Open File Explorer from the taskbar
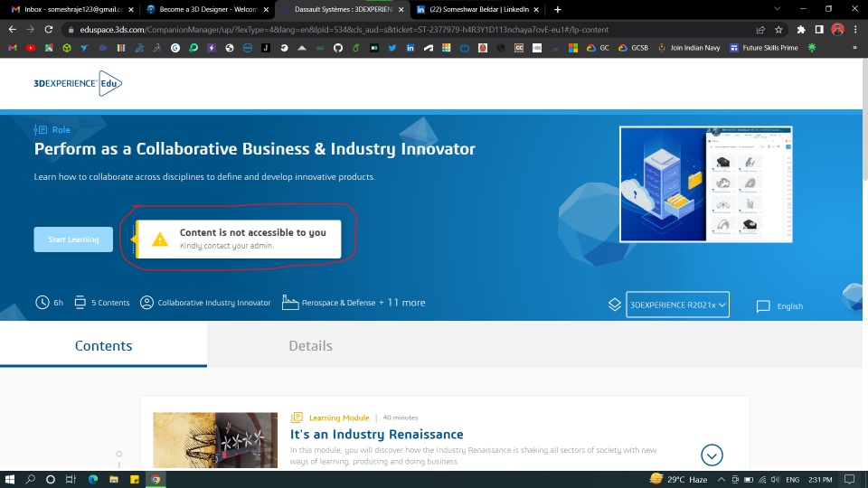 point(114,479)
